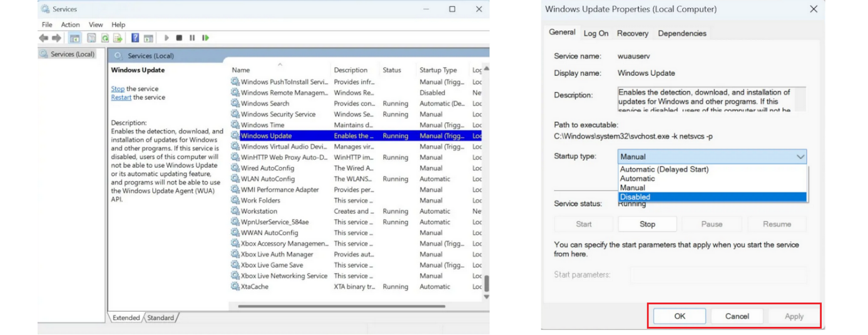Click the services list vertical scrollbar
Image resolution: width=868 pixels, height=335 pixels.
click(486, 188)
